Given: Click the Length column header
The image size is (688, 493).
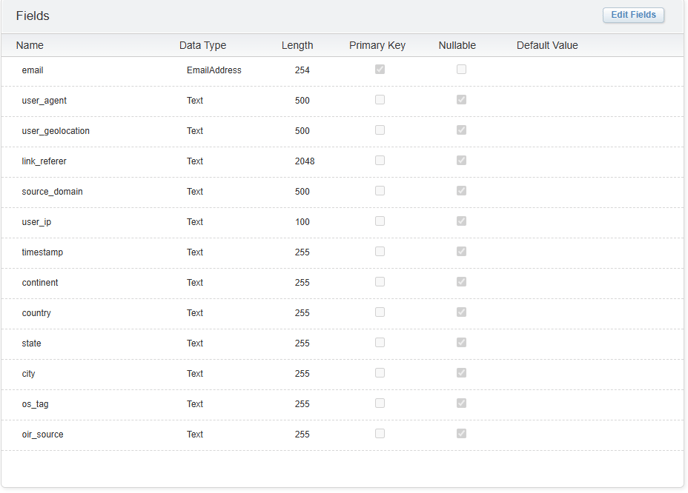Looking at the screenshot, I should (297, 46).
